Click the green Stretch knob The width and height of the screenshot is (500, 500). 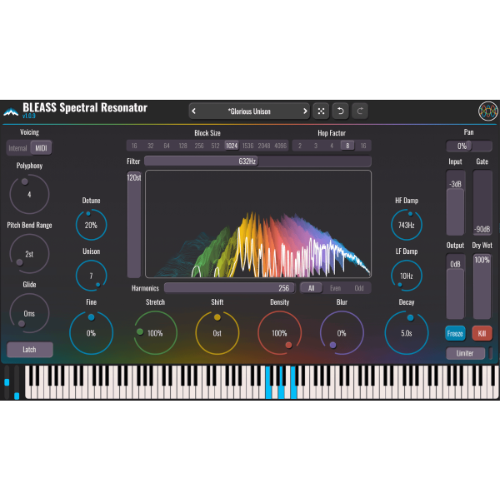155,333
